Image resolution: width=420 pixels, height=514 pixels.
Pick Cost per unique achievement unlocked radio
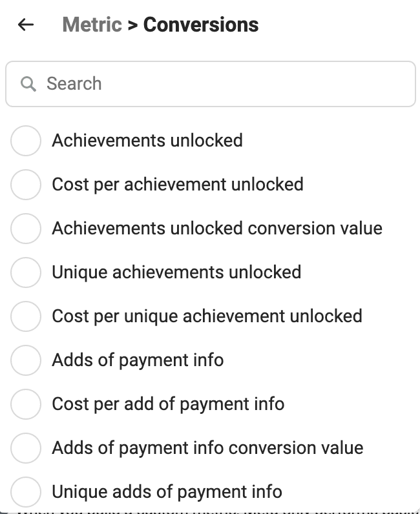(26, 316)
